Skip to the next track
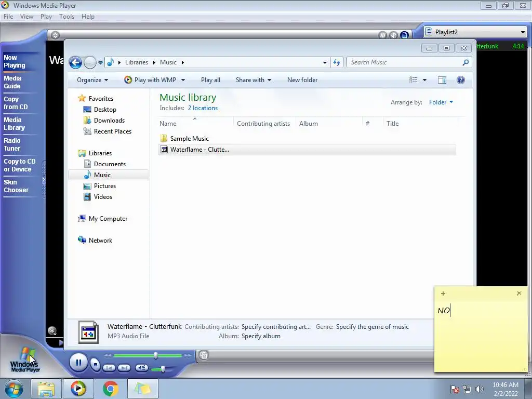532x399 pixels. (x=124, y=368)
